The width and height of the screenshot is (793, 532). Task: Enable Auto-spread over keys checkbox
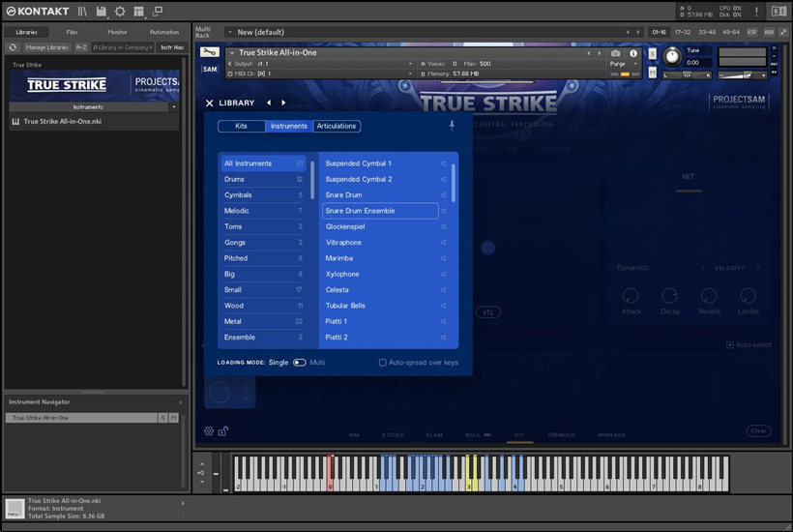click(383, 363)
